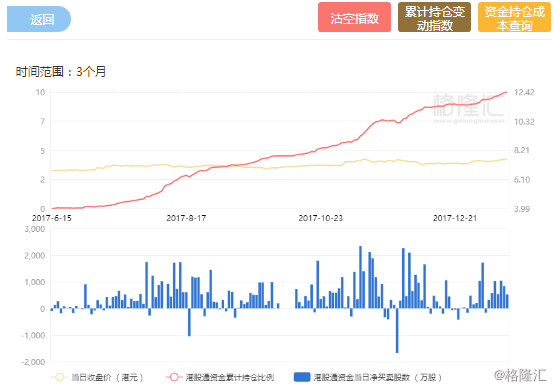Click the @格隆汇 attribution text
This screenshot has height=389, width=554.
pyautogui.click(x=520, y=375)
